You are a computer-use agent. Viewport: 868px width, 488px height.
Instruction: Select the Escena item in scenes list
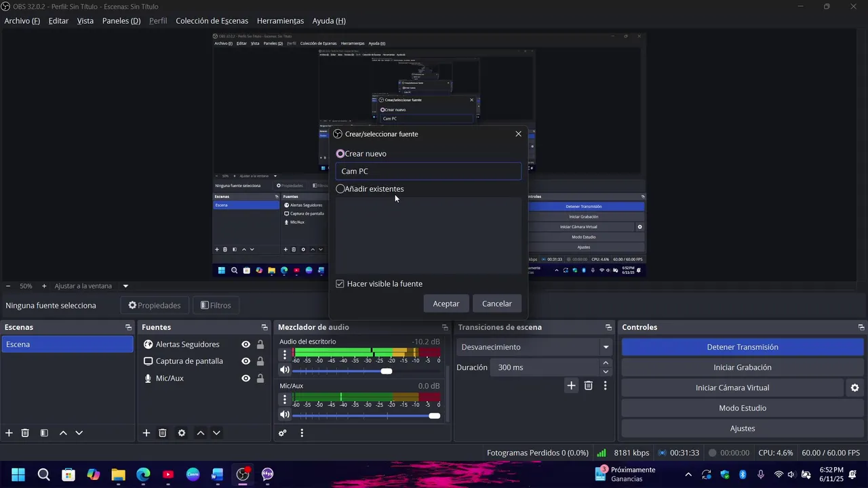[x=67, y=344]
